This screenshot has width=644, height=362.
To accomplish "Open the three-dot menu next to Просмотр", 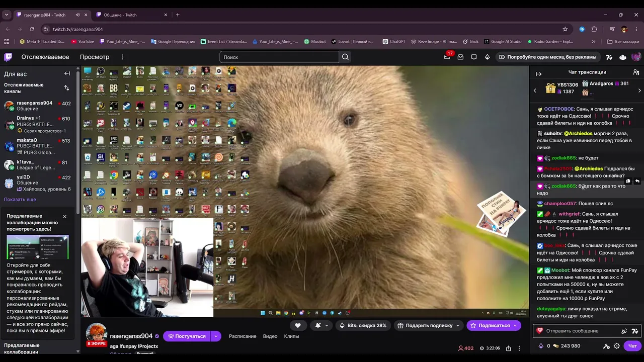I will pos(122,57).
